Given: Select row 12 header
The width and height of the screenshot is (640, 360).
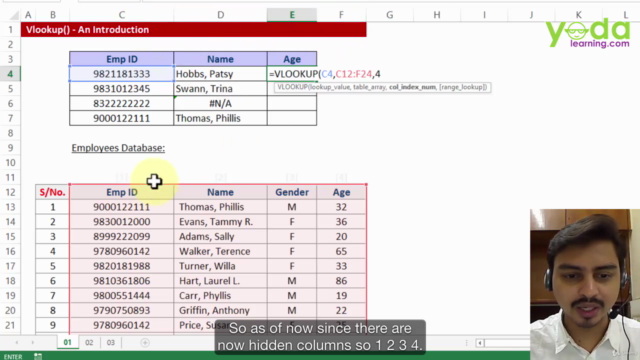Looking at the screenshot, I should tap(10, 192).
